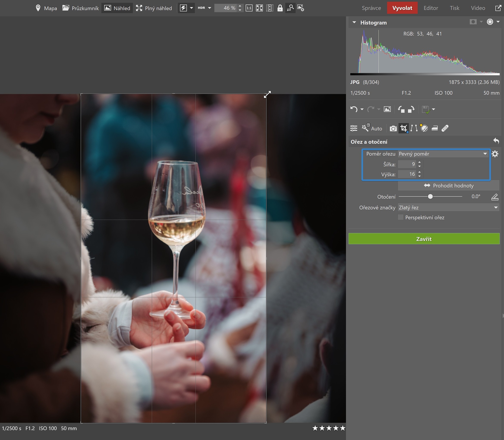Open the Správce module
The width and height of the screenshot is (504, 440).
[371, 8]
